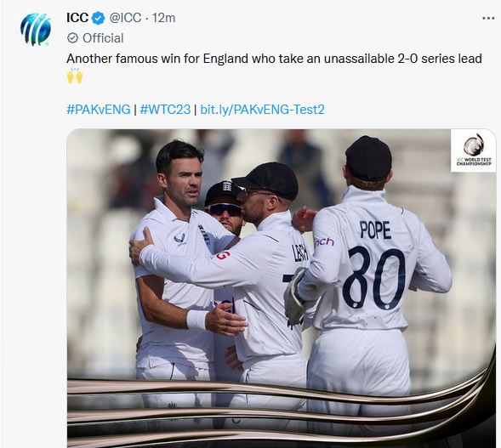This screenshot has width=501, height=448.
Task: Follow the bit.ly/PAKvENG-Test2 link
Action: click(x=262, y=110)
